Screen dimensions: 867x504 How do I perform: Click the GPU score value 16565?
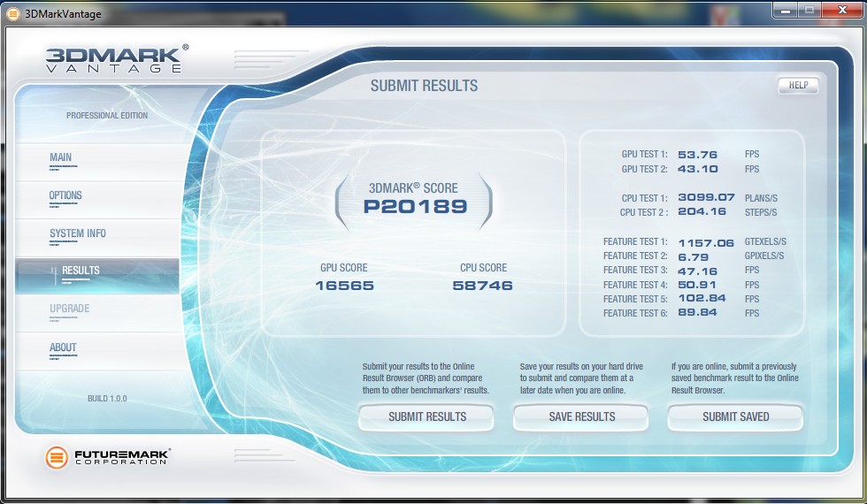[344, 286]
